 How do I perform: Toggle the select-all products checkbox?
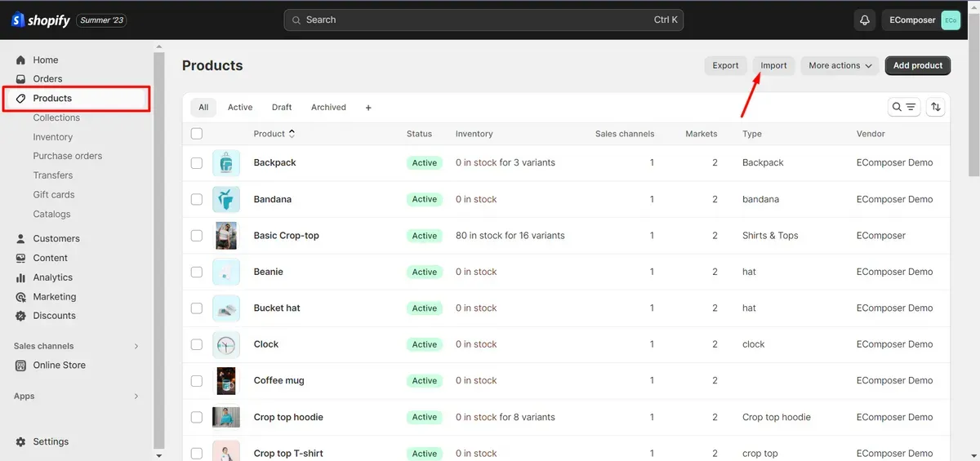pos(197,134)
